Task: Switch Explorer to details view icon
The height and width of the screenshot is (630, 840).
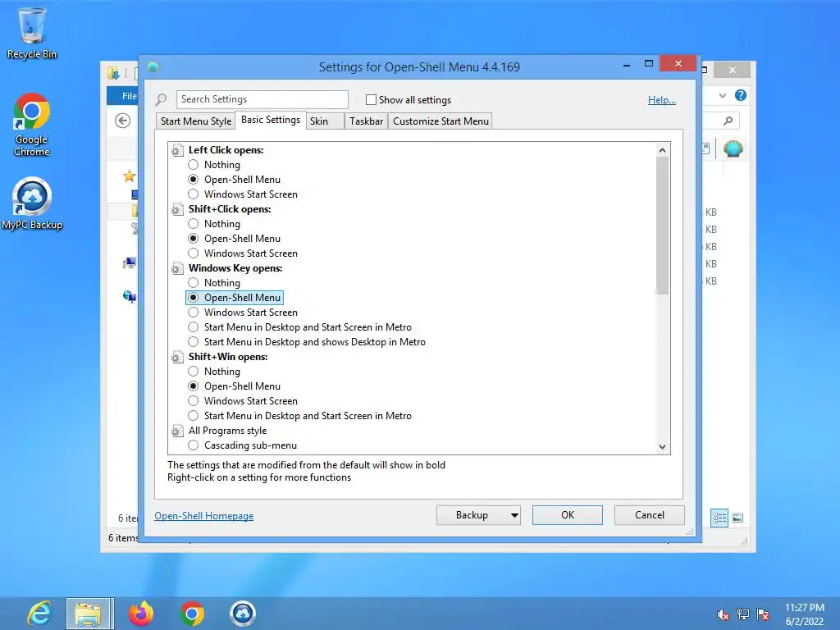Action: (719, 518)
